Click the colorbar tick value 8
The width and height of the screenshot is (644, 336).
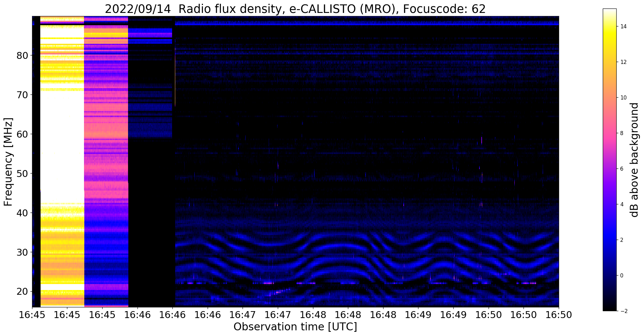(621, 133)
